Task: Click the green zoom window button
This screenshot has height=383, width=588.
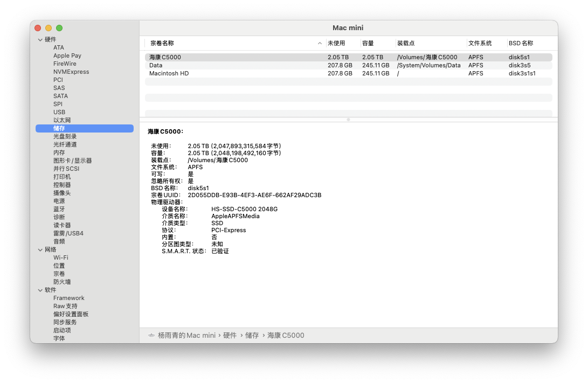Action: (59, 28)
